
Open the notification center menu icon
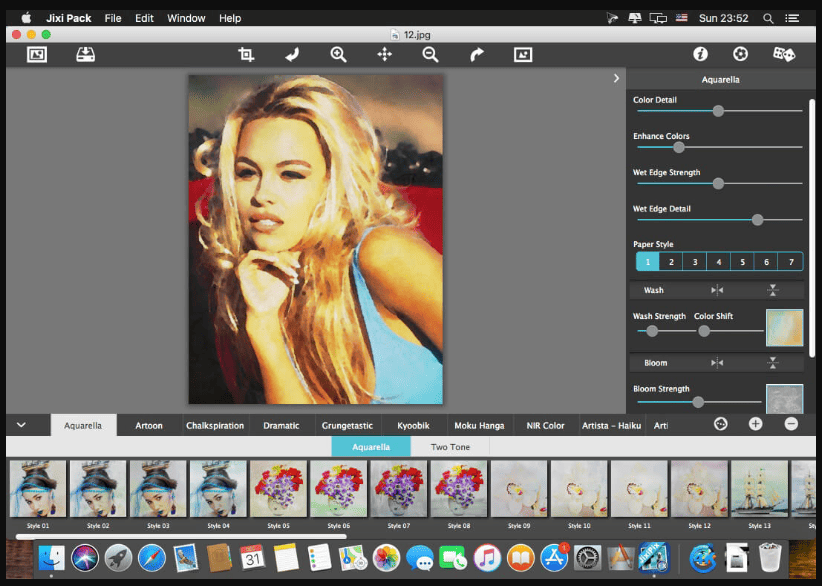792,18
